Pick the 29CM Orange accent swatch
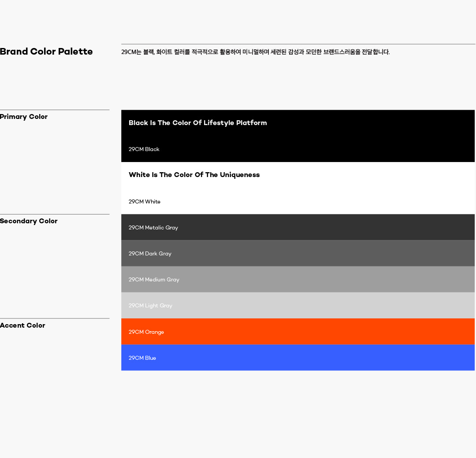Screen dimensions: 476x458 pos(298,332)
